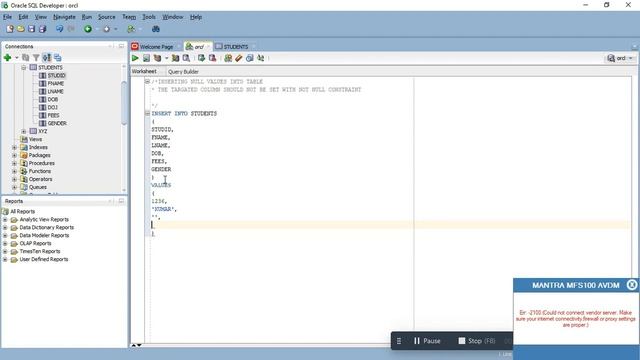Click the Undo arrow icon in main toolbar
Screen dimensions: 640x360
[60, 29]
